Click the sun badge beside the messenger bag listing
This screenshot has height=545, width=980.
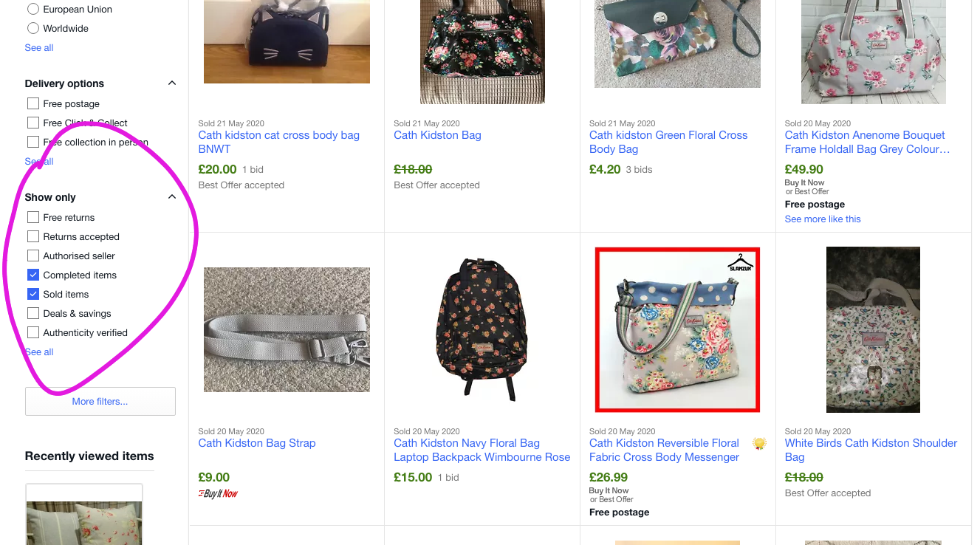(x=758, y=442)
